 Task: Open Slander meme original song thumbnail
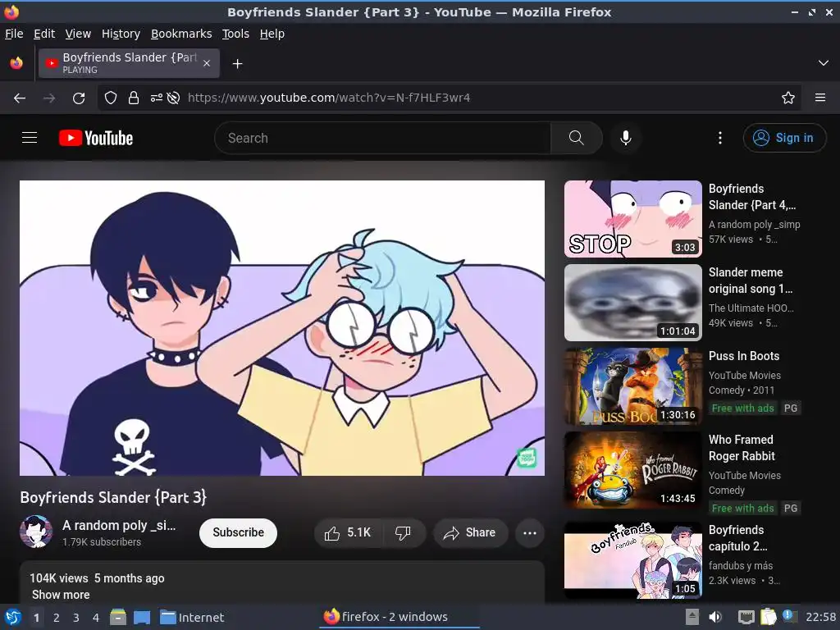tap(633, 303)
